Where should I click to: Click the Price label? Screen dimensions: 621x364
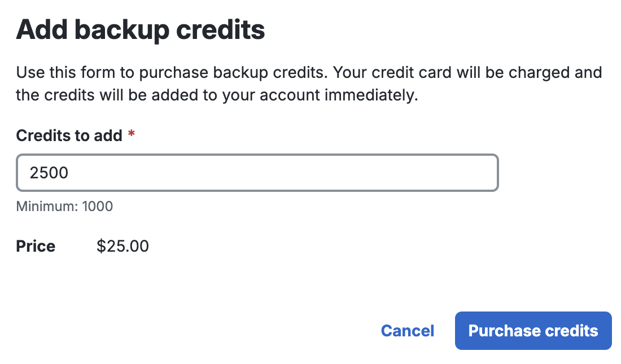[x=35, y=246]
